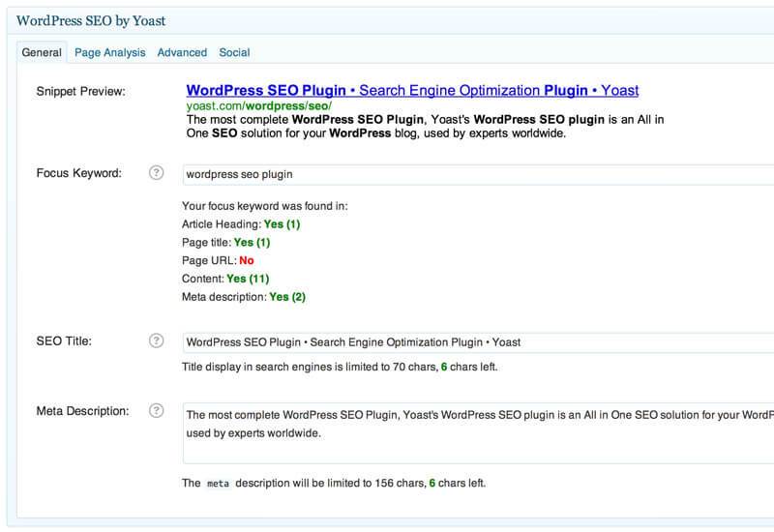Click help icon beside Meta Description
The width and height of the screenshot is (774, 532).
(156, 410)
